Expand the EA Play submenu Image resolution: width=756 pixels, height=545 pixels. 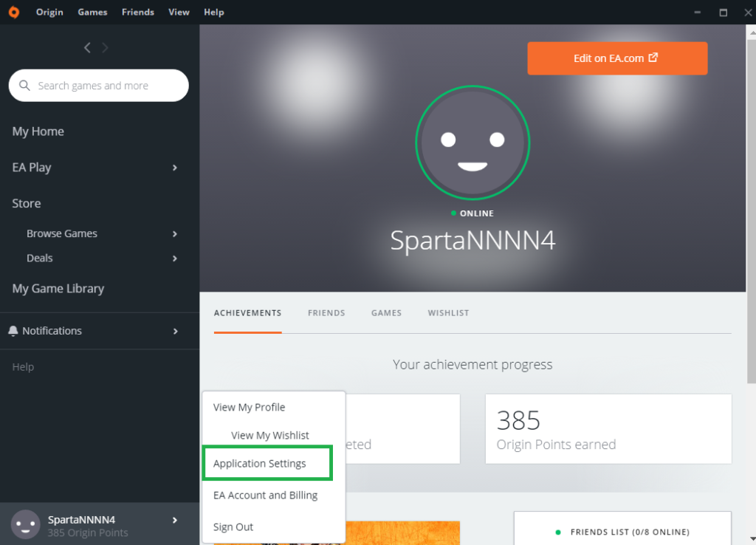[175, 168]
